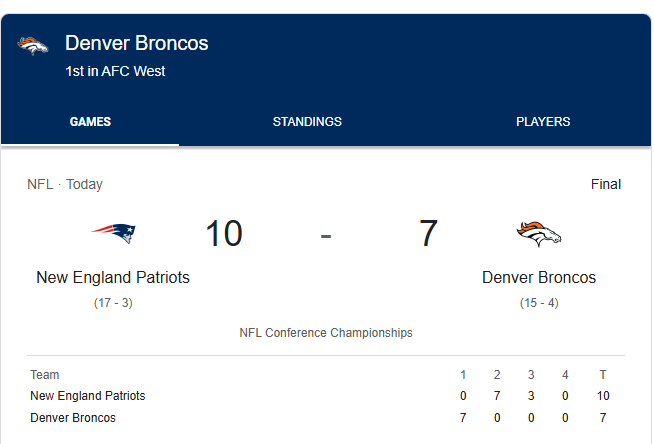Click the T total column header
The height and width of the screenshot is (444, 654).
tap(603, 375)
